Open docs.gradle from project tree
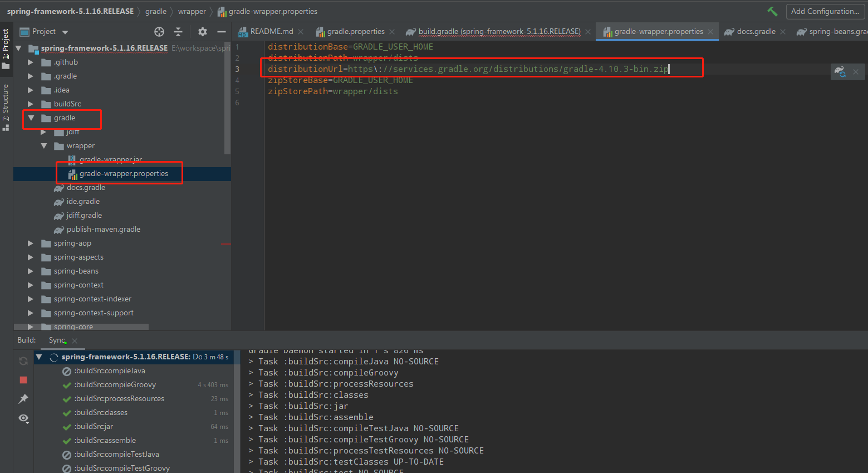The height and width of the screenshot is (473, 868). coord(86,188)
